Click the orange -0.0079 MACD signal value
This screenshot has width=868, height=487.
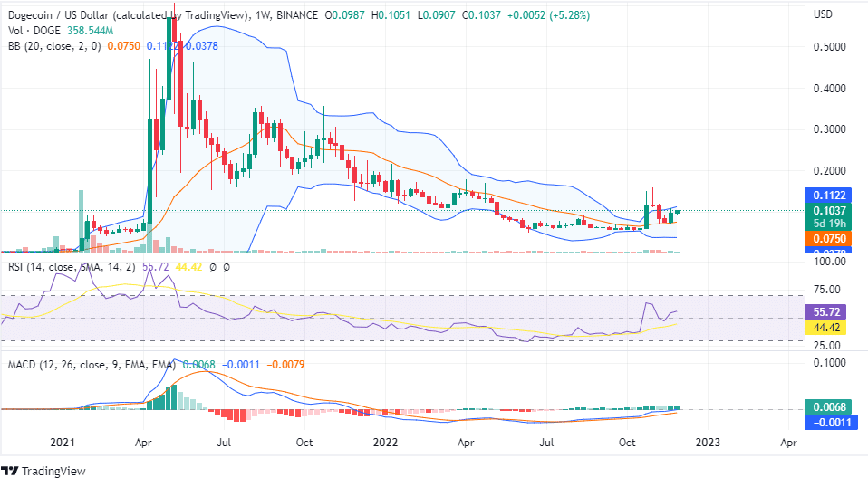[285, 365]
